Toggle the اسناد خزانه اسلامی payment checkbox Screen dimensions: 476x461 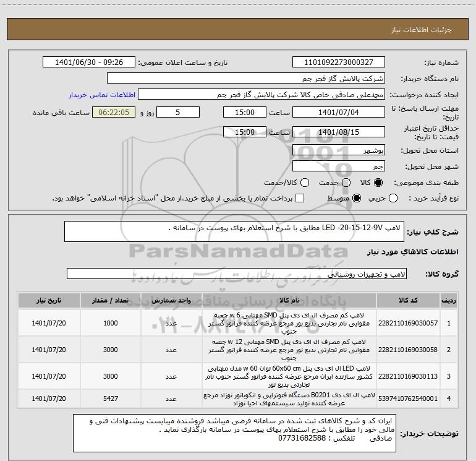click(300, 198)
